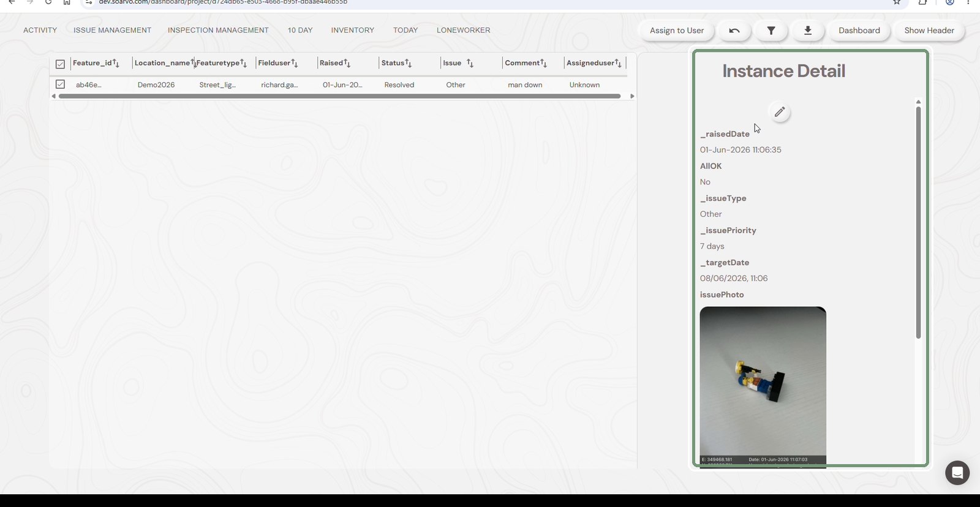
Task: Switch to the ACTIVITY tab
Action: pos(40,30)
